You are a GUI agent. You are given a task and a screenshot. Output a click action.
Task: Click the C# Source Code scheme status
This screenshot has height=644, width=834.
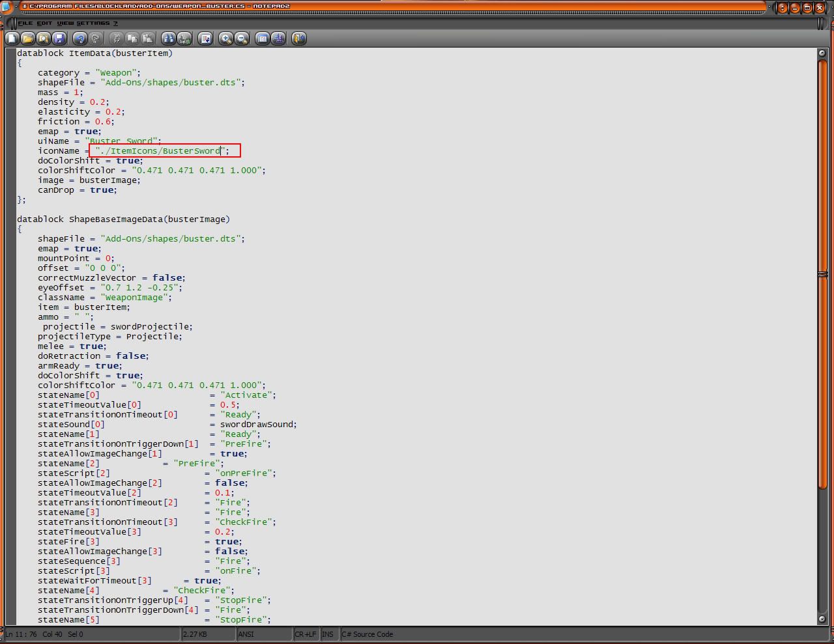(367, 634)
